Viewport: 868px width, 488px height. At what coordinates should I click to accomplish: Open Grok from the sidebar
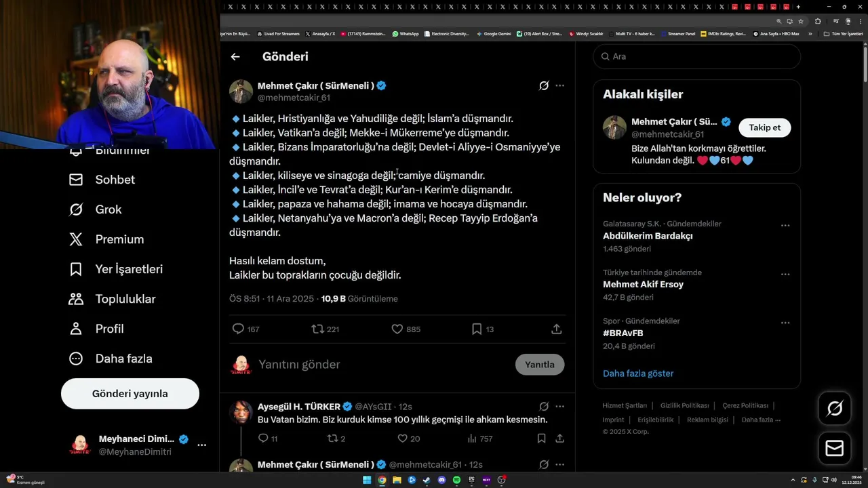click(x=96, y=209)
